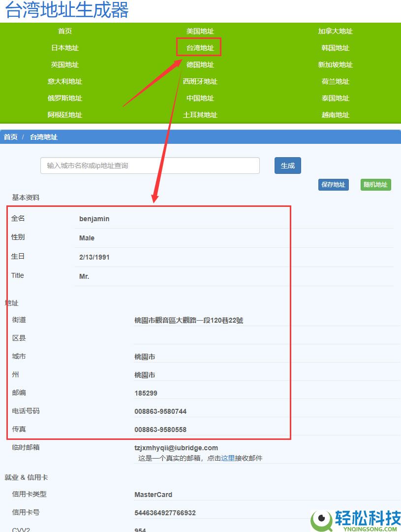Open the 英国地址 section
Screen dimensions: 401x532
click(x=64, y=65)
